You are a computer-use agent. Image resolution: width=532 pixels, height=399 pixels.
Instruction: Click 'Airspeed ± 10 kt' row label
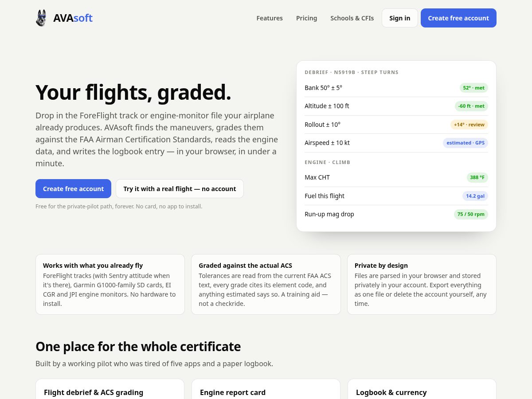point(327,143)
